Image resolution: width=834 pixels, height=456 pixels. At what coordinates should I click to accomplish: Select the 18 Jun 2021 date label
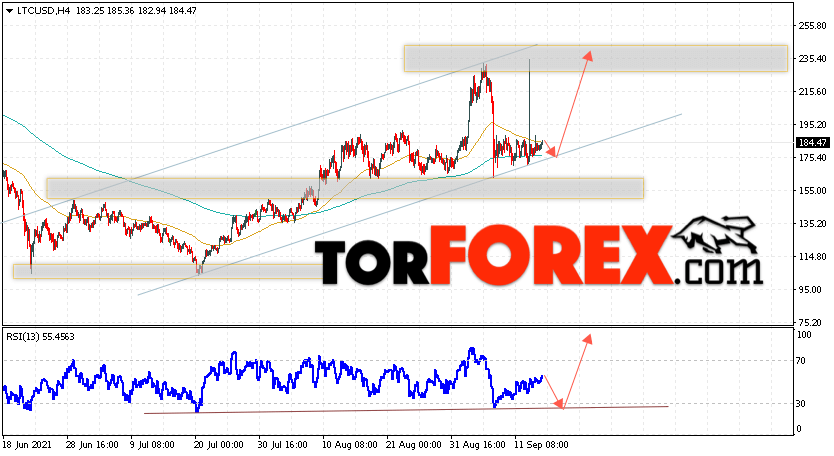click(27, 445)
